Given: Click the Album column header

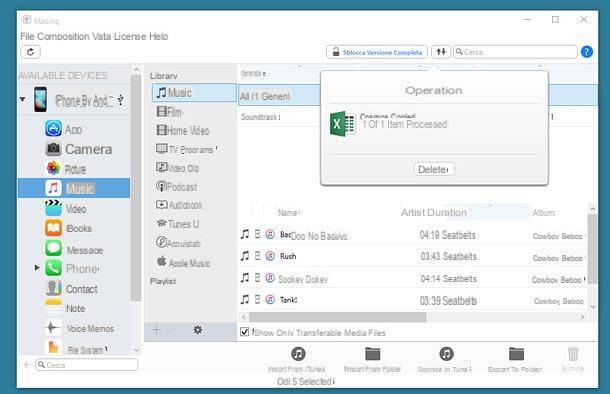Looking at the screenshot, I should pos(543,213).
